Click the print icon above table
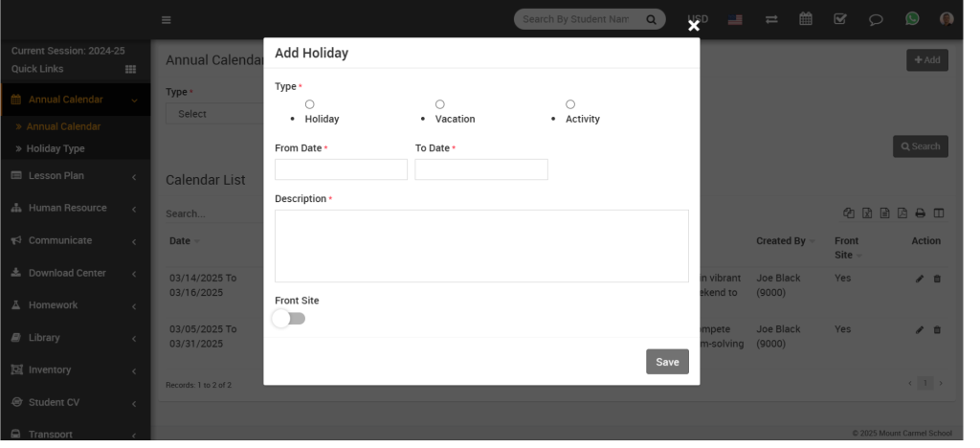The width and height of the screenshot is (980, 448). coord(920,213)
